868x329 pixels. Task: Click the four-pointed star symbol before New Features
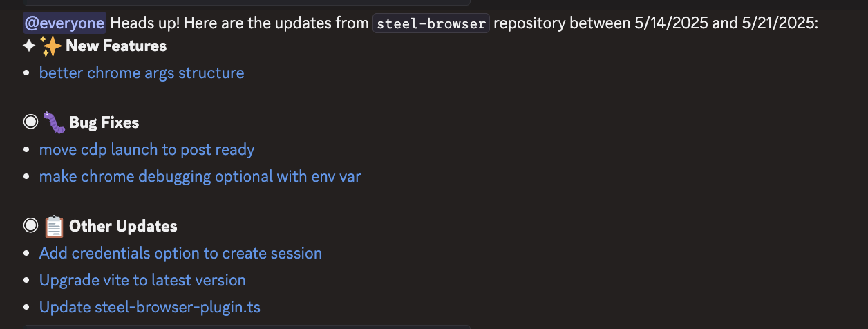pos(29,46)
